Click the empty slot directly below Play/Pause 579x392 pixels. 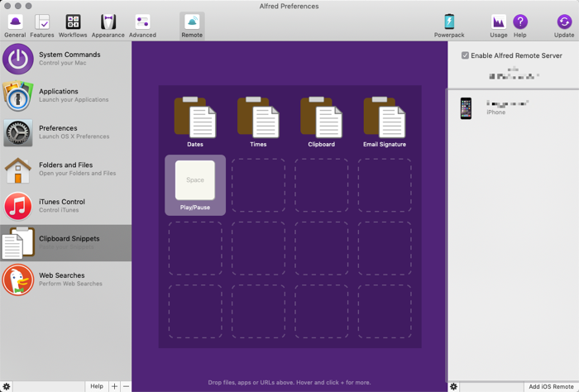coord(195,248)
